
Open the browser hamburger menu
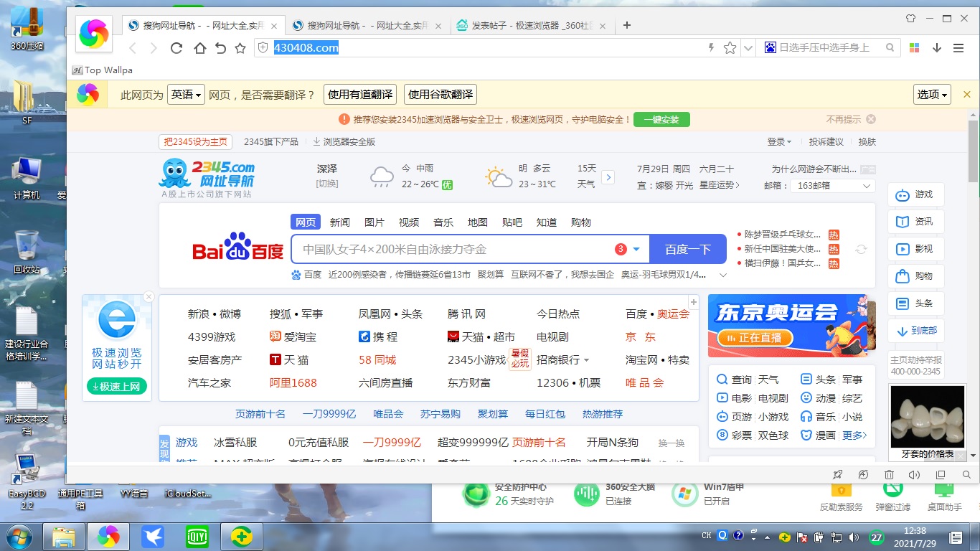pyautogui.click(x=958, y=48)
